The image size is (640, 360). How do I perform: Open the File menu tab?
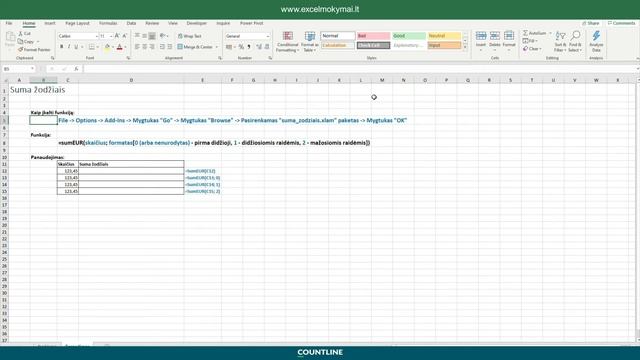(9, 23)
